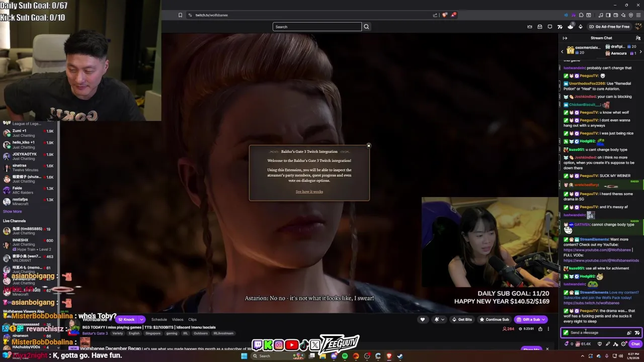
Task: Show next gift leaderboard entries
Action: tap(640, 52)
